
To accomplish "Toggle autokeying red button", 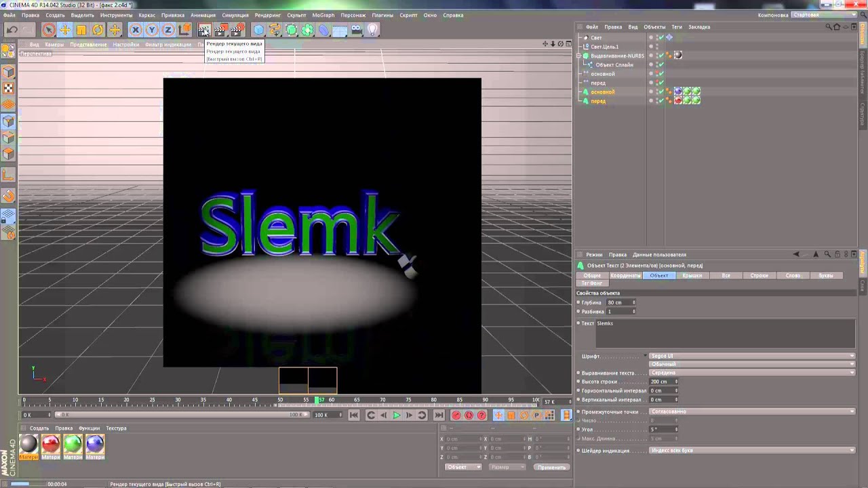I will coord(469,415).
